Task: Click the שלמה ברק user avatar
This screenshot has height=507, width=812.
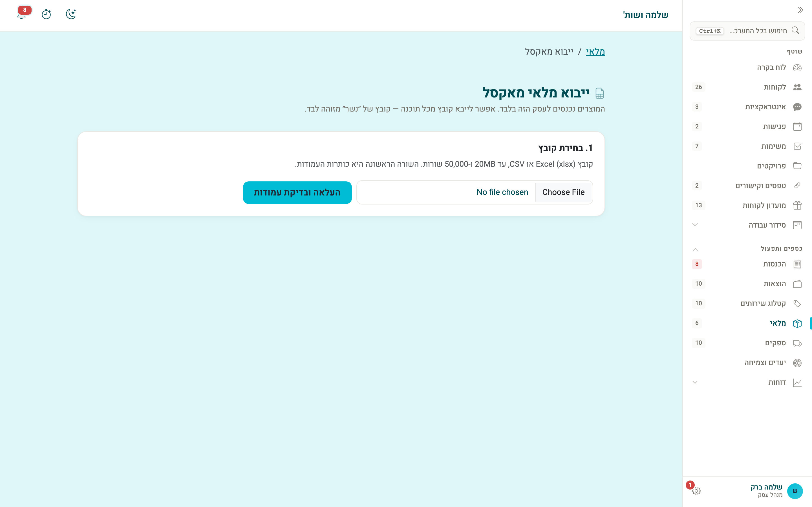Action: point(795,491)
